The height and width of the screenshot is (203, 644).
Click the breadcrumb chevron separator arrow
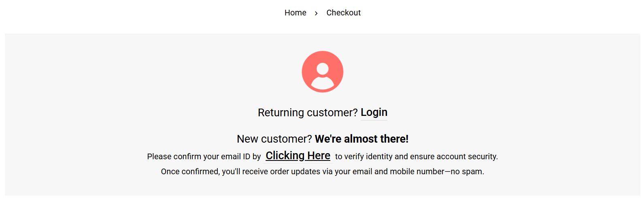(x=316, y=13)
